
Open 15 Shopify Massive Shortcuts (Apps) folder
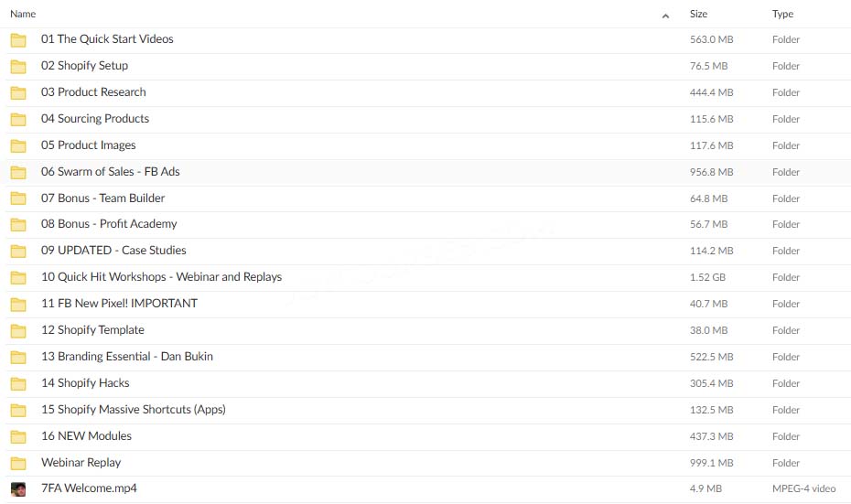(134, 410)
